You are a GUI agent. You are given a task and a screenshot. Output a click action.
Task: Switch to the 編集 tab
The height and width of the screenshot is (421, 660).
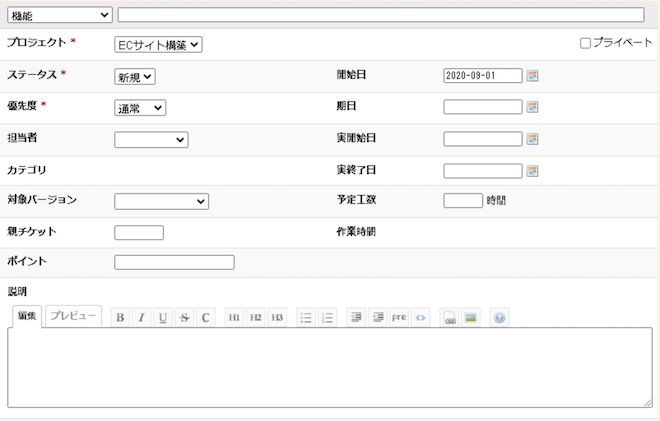pyautogui.click(x=27, y=316)
